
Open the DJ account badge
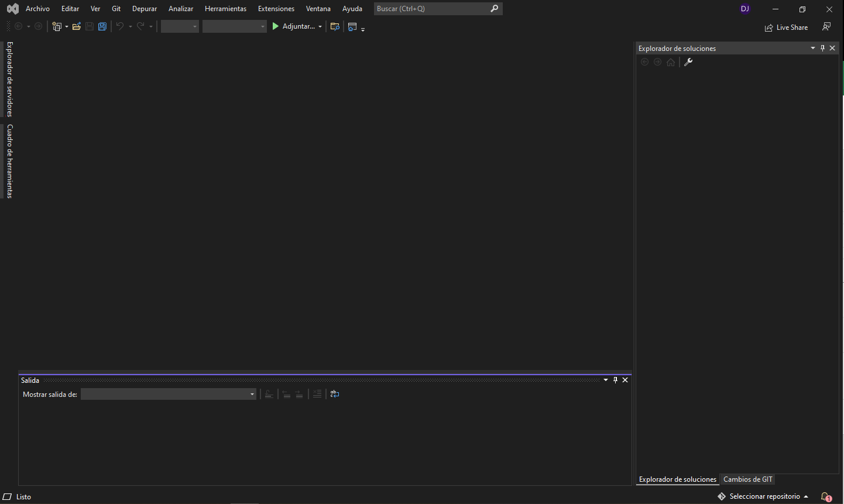[744, 9]
